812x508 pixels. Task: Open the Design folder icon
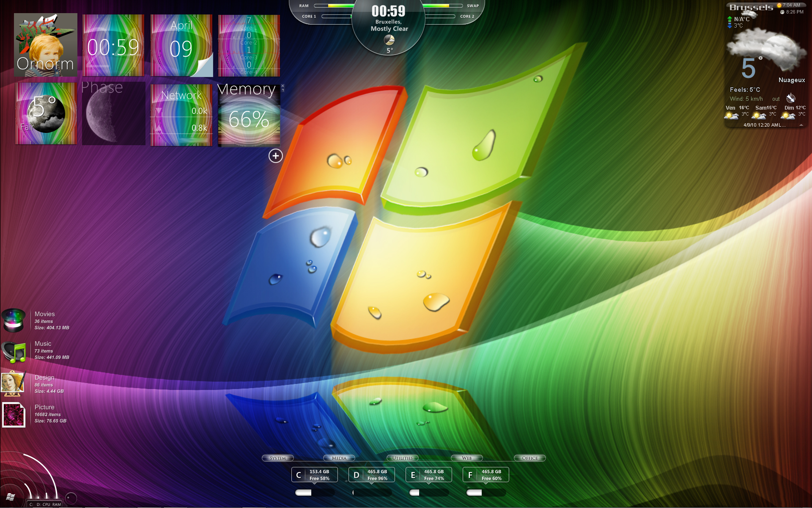(14, 384)
